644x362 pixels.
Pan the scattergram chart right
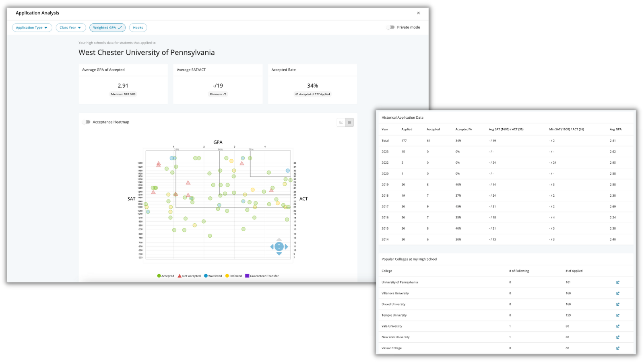pyautogui.click(x=286, y=247)
